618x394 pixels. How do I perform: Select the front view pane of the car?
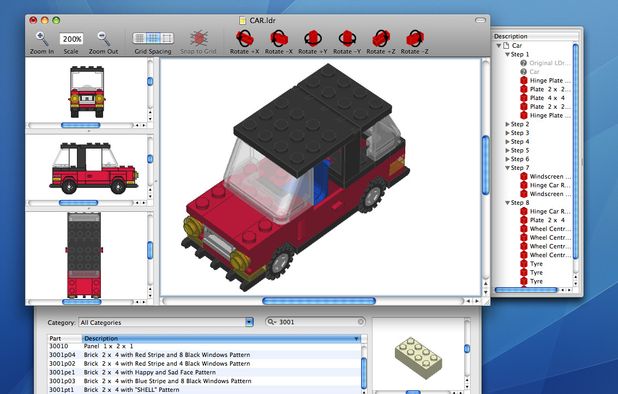click(x=87, y=90)
